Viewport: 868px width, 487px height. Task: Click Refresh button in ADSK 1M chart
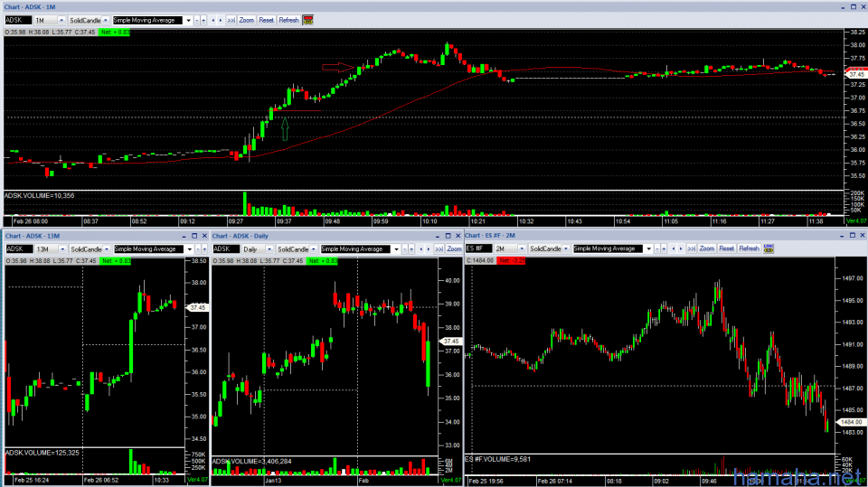(x=289, y=20)
